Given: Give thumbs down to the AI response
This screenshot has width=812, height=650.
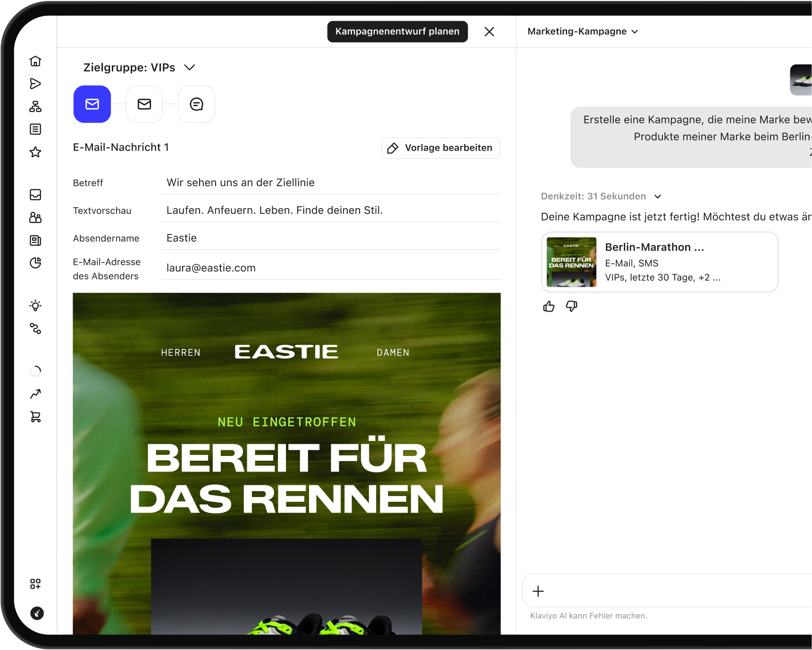Looking at the screenshot, I should [571, 307].
